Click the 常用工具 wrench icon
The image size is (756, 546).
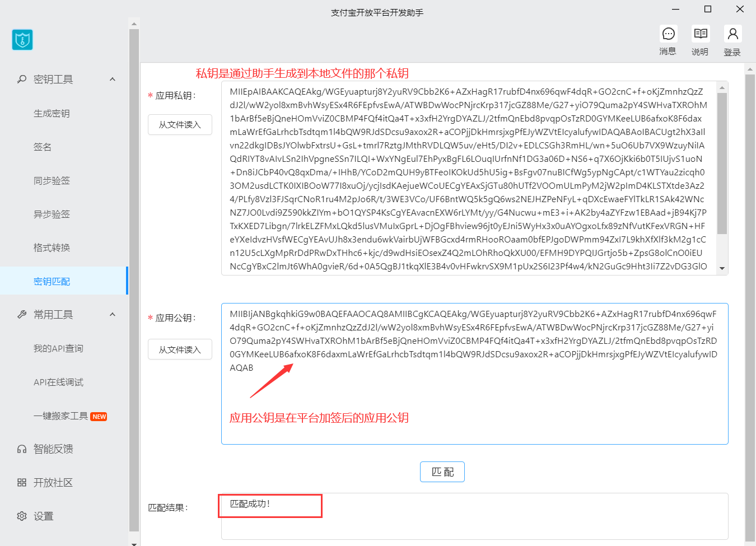(22, 314)
